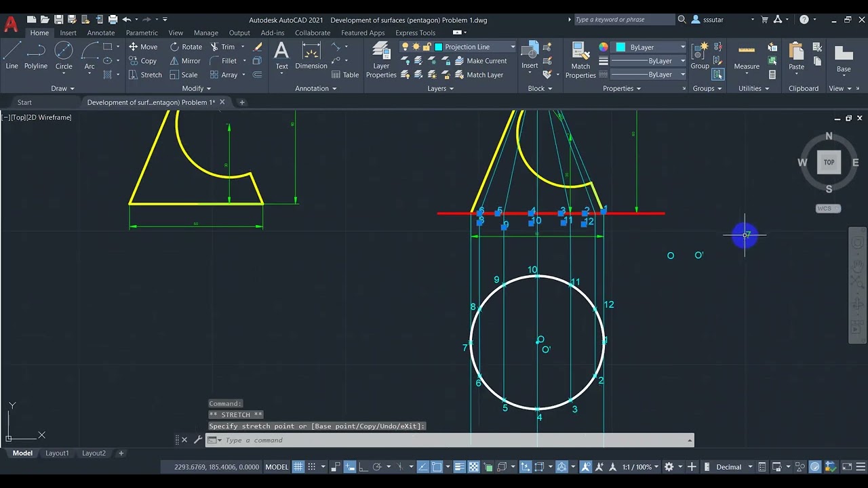Click Make Current layer button
The width and height of the screenshot is (868, 488).
(x=481, y=61)
